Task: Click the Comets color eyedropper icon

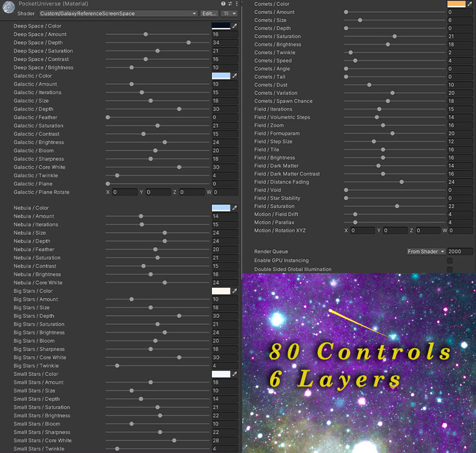Action: 469,4
